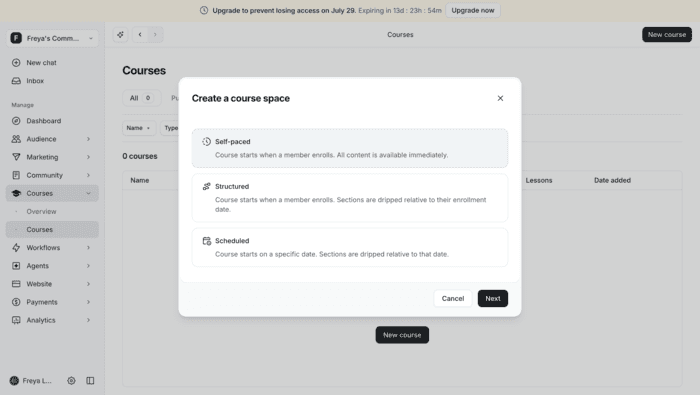Close the Create a course space dialog
This screenshot has width=700, height=395.
(500, 98)
